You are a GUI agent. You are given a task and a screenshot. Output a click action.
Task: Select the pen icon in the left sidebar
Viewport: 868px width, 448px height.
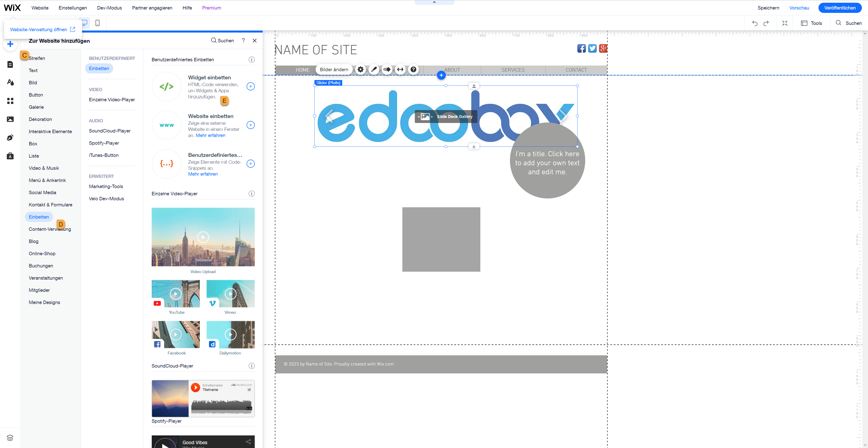pyautogui.click(x=10, y=137)
